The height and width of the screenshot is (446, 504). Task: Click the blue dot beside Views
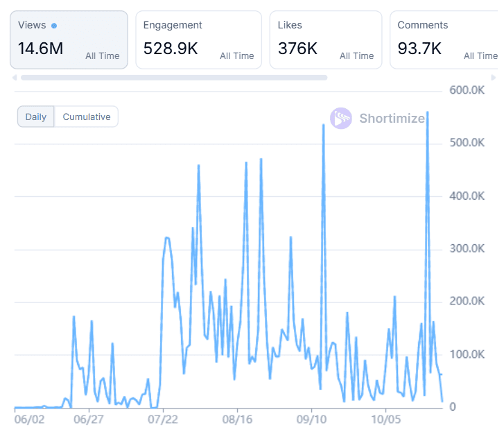click(54, 26)
